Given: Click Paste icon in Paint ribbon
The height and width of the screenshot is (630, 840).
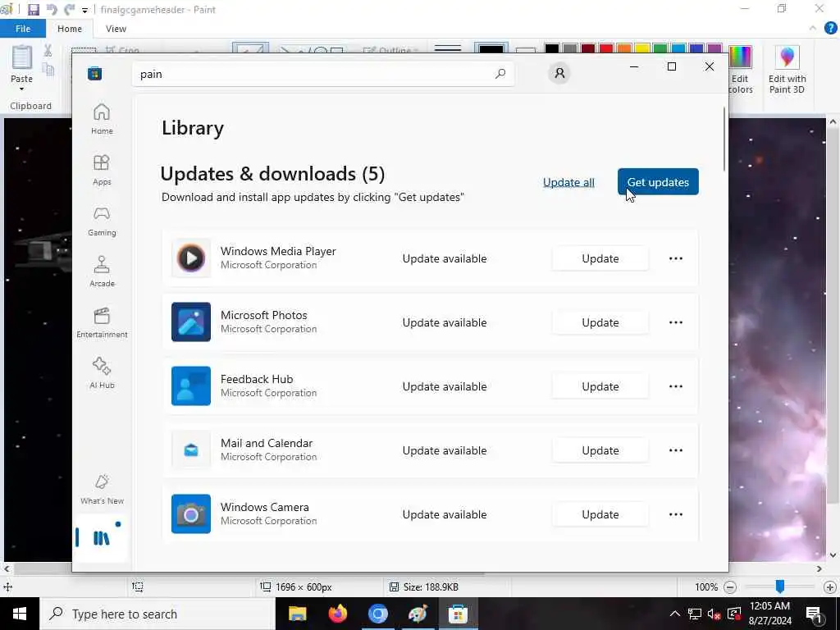Looking at the screenshot, I should tap(22, 57).
